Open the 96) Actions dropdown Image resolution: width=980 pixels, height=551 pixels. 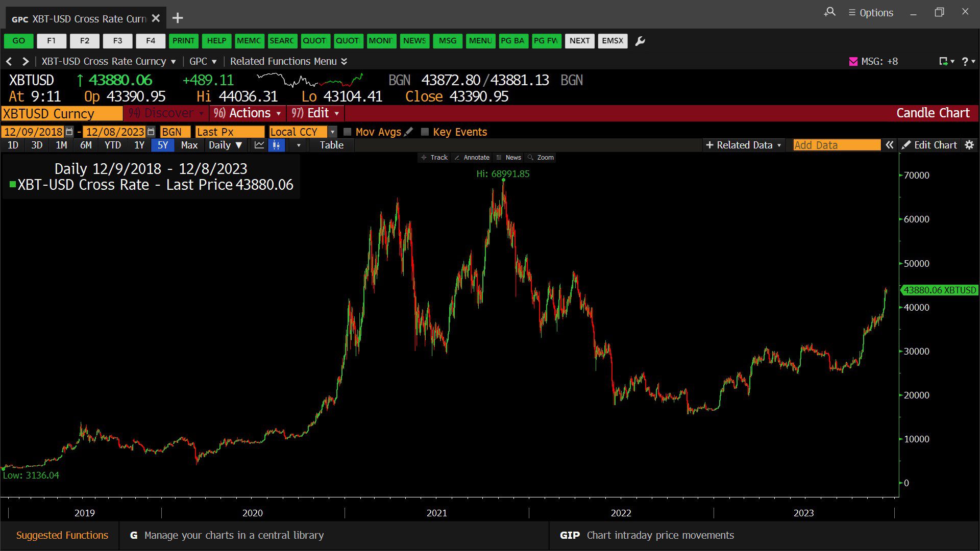tap(248, 113)
